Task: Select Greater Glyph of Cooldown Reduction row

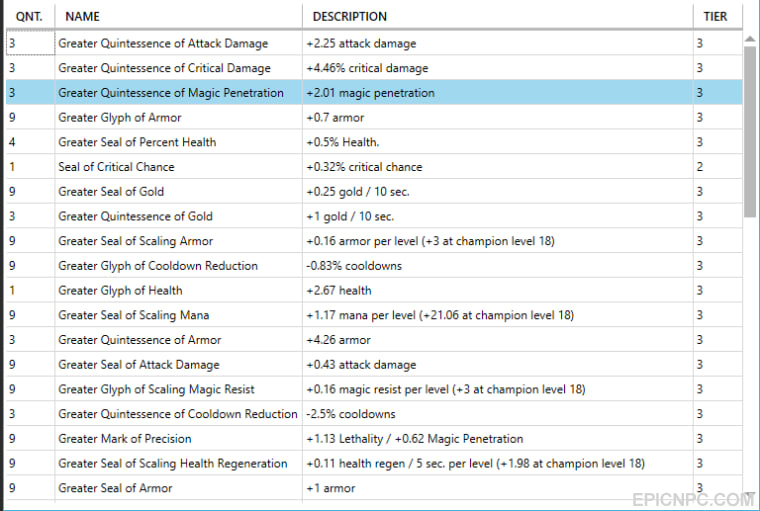Action: (374, 266)
